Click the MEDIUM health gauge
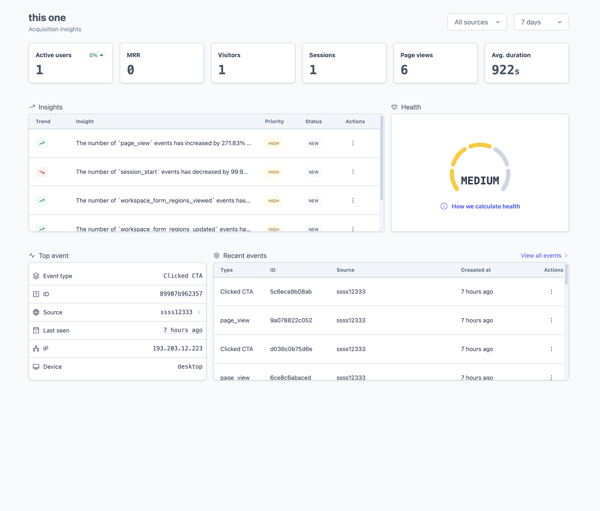The image size is (600, 511). click(x=480, y=170)
